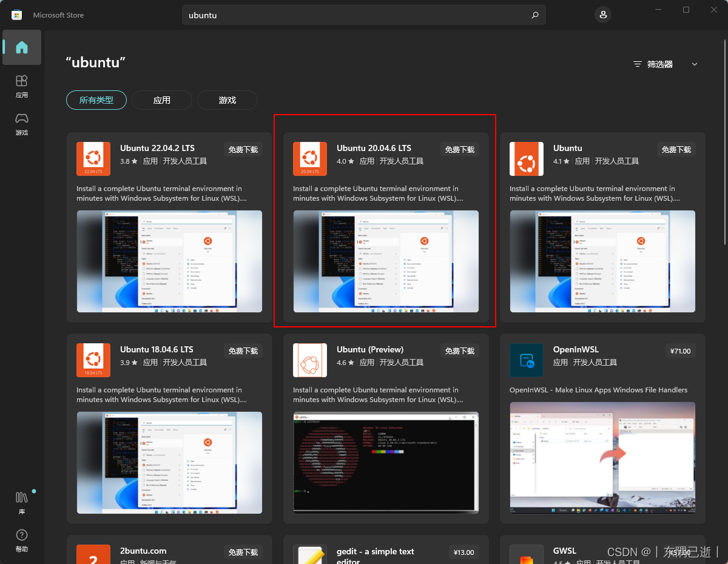Select the 游戏 filter tab
Viewport: 728px width, 564px height.
coord(227,100)
